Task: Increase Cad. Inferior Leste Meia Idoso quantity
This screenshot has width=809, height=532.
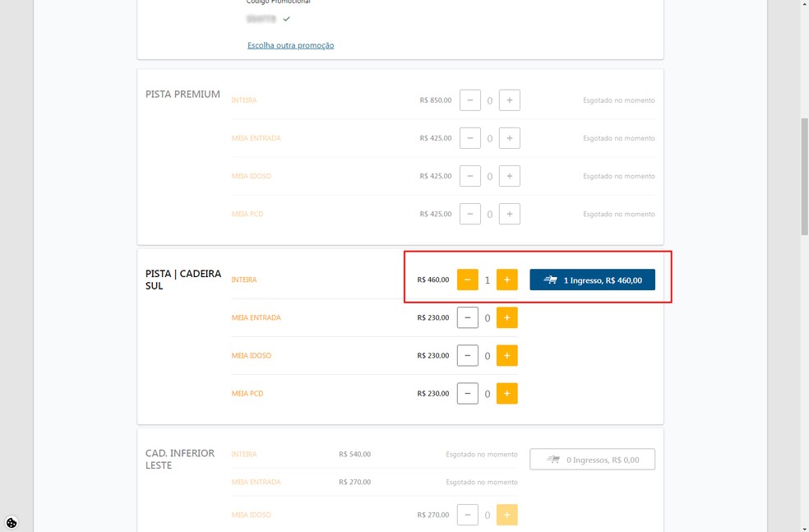Action: point(506,515)
